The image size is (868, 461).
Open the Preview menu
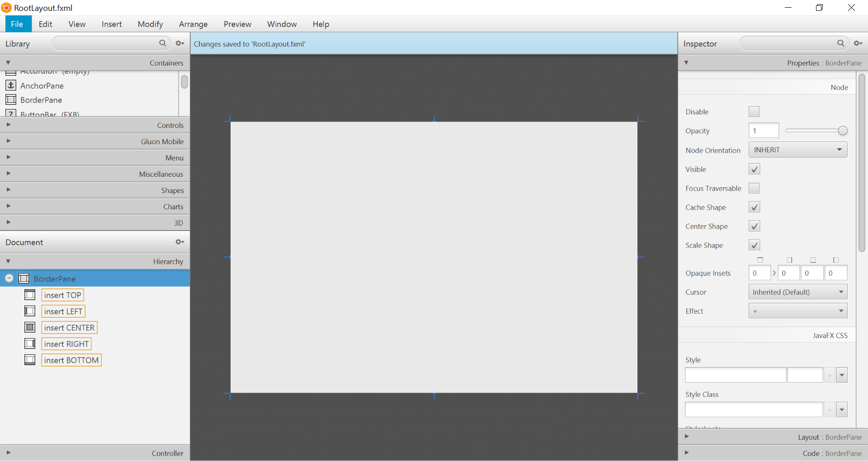pyautogui.click(x=237, y=24)
